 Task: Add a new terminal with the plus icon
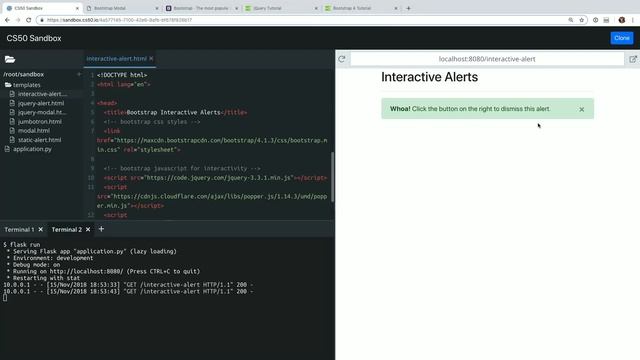[x=101, y=229]
